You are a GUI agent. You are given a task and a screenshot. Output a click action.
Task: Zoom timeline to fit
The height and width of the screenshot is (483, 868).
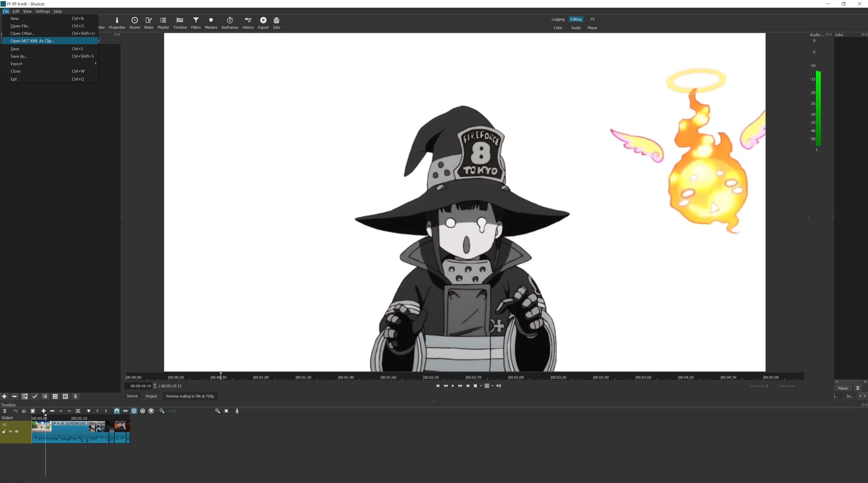(x=226, y=411)
